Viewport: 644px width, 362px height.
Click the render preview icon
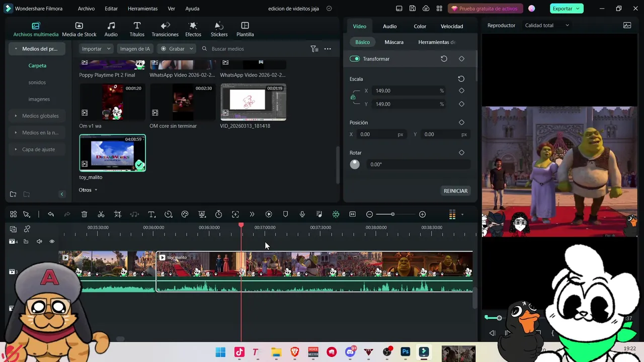click(269, 214)
